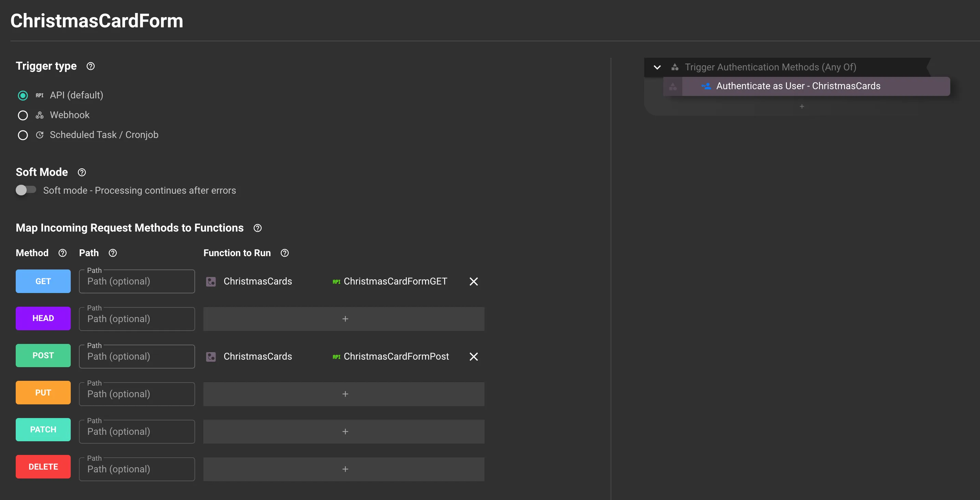Select the API (default) trigger type

tap(23, 95)
